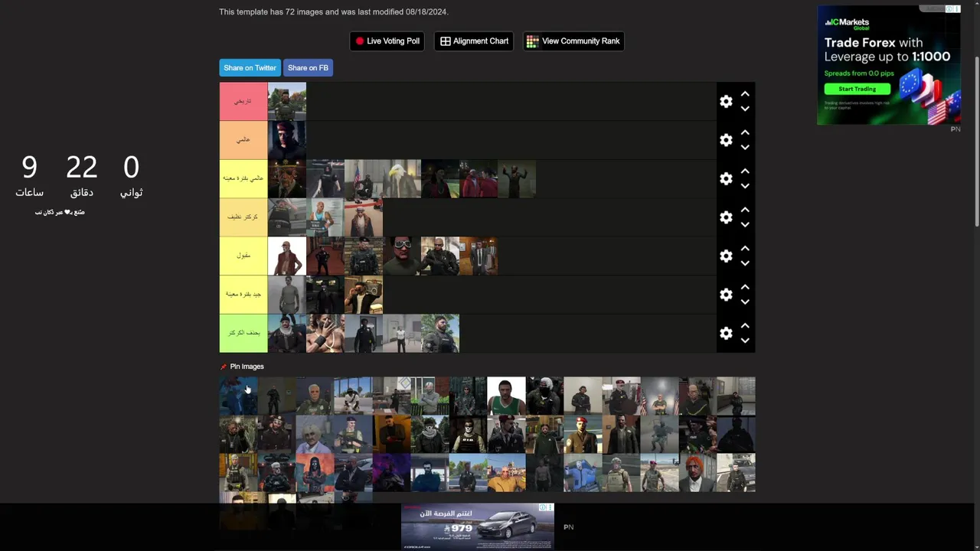Click the جيد بفترة معينة tier label
The image size is (980, 551).
coord(243,295)
